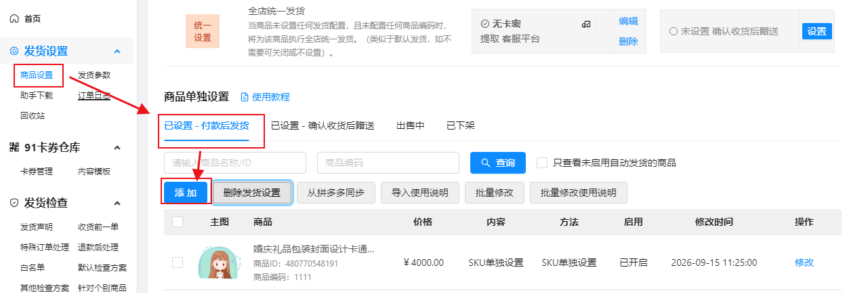The height and width of the screenshot is (293, 868).
Task: Open the 使用教程 document icon link
Action: coord(245,97)
